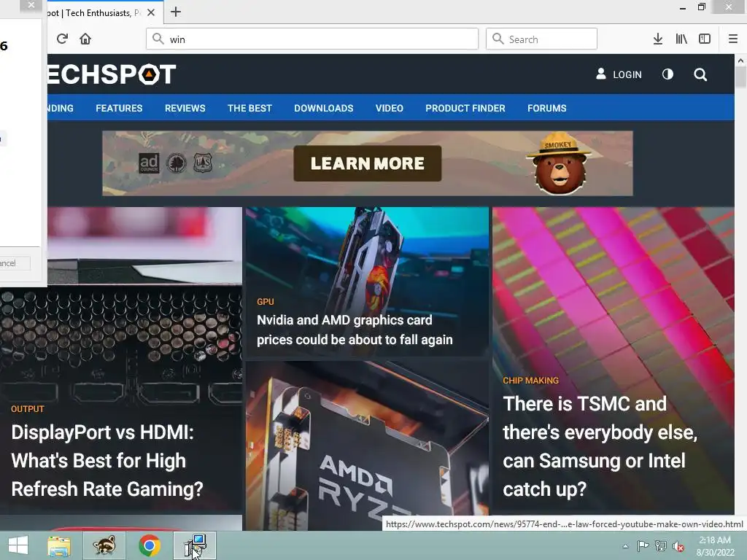747x560 pixels.
Task: Click the TechSpot logo
Action: (x=112, y=74)
